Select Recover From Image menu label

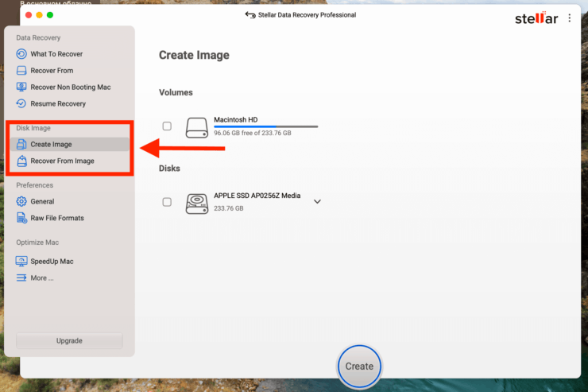(62, 161)
